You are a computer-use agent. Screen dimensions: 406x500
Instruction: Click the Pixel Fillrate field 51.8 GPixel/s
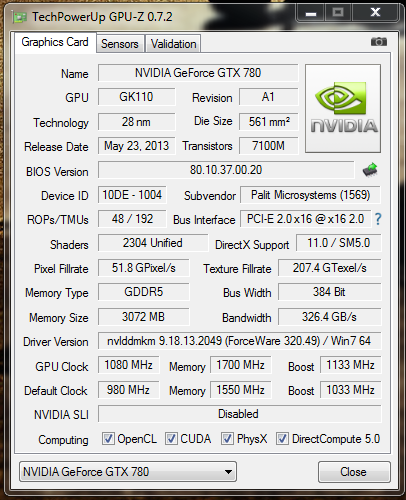pyautogui.click(x=144, y=268)
